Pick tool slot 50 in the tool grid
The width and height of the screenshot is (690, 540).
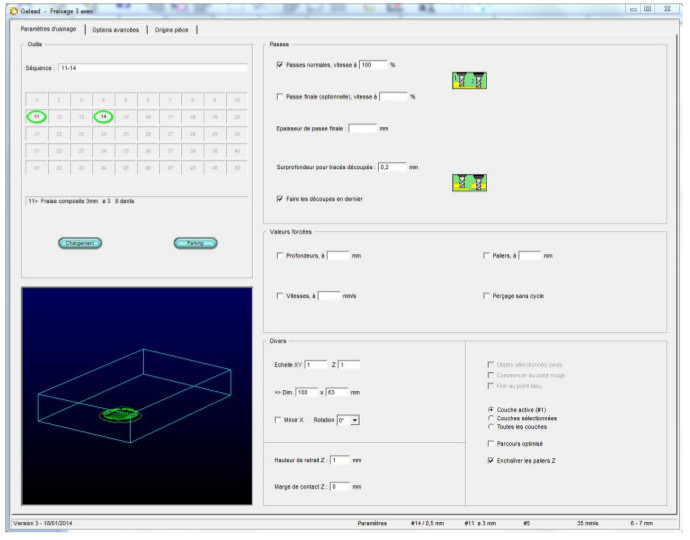coord(237,168)
